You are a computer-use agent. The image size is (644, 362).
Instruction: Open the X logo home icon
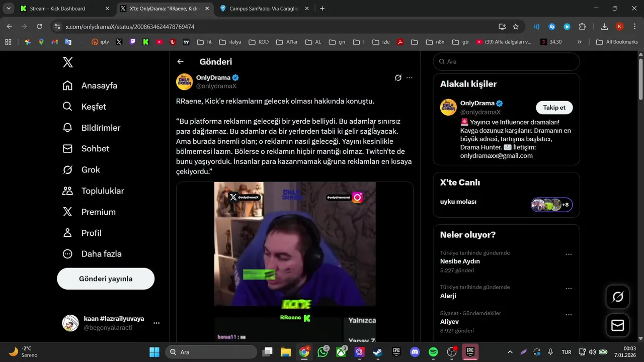click(x=67, y=62)
